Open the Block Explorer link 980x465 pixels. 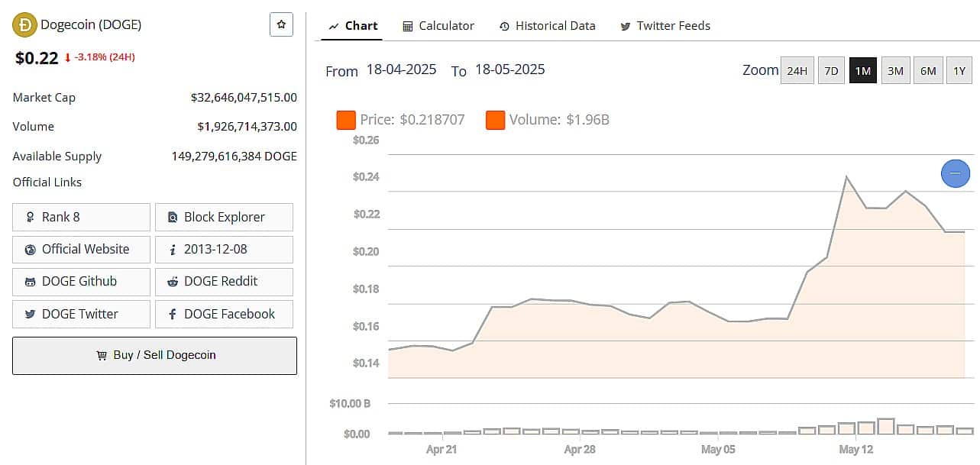[224, 217]
